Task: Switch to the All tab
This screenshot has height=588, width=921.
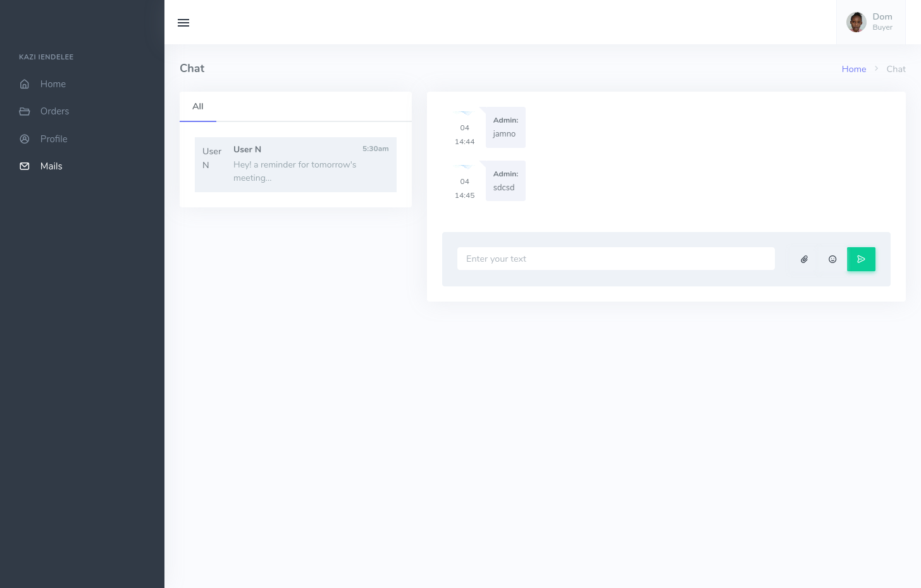Action: [198, 106]
